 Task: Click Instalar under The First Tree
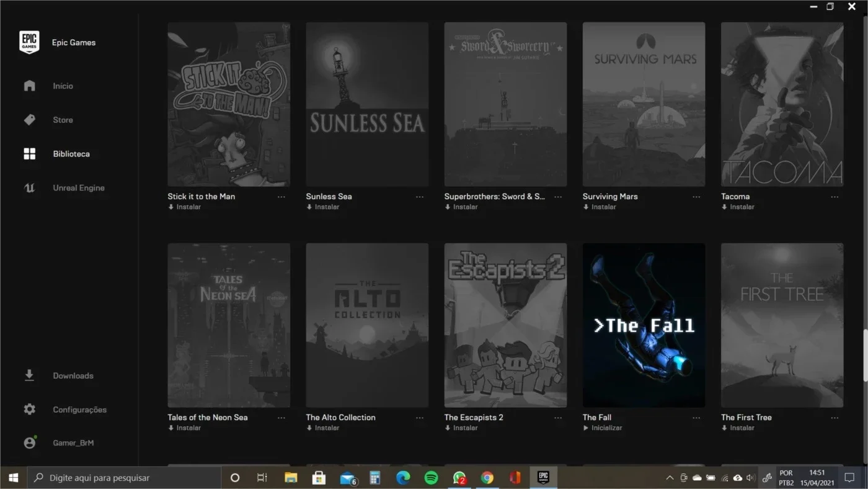tap(737, 428)
